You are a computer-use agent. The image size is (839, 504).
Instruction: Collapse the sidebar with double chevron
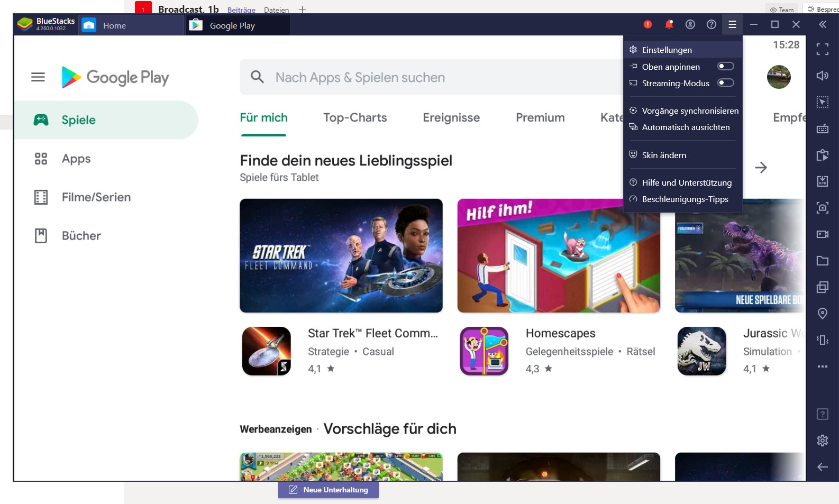tap(822, 24)
